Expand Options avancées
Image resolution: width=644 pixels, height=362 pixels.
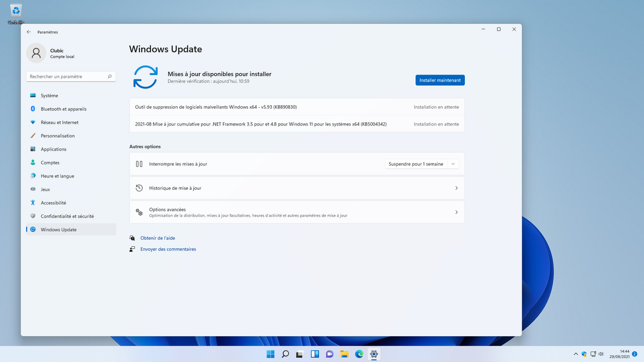(x=297, y=211)
